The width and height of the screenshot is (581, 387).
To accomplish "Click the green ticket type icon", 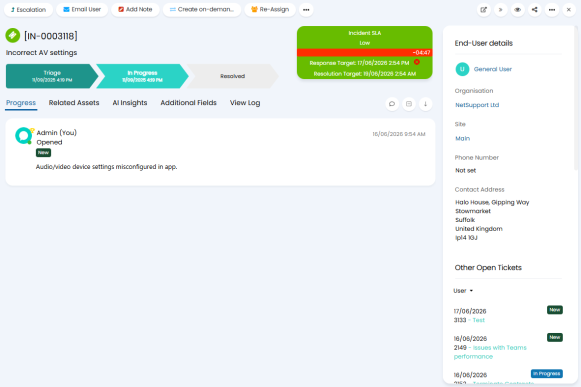I will 13,36.
